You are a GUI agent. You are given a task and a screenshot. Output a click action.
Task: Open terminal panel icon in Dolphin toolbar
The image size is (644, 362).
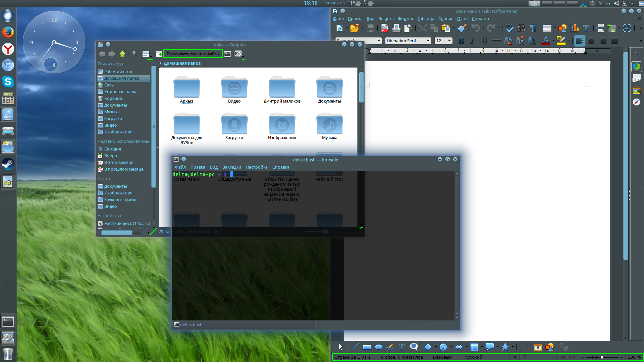pos(227,54)
